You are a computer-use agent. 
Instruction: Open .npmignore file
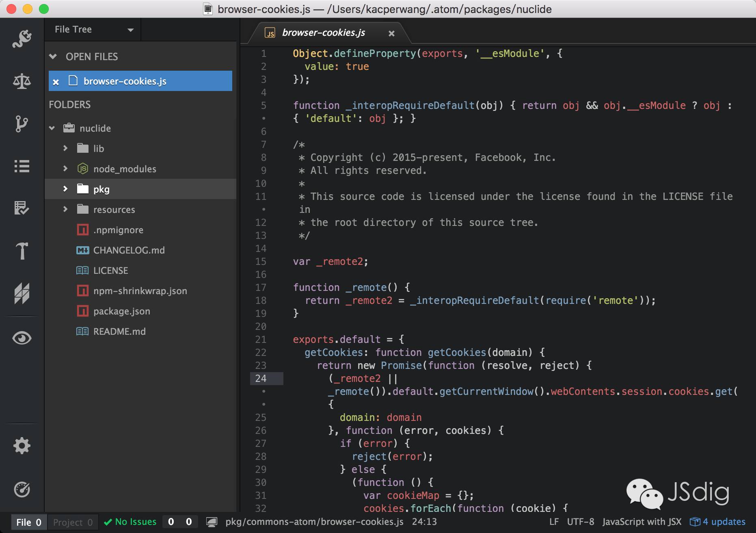click(118, 230)
